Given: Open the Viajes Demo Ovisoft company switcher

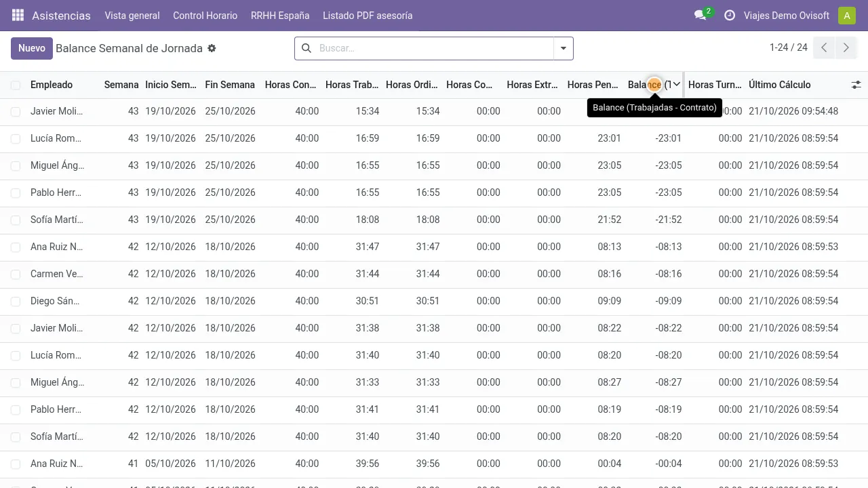Looking at the screenshot, I should [x=786, y=15].
